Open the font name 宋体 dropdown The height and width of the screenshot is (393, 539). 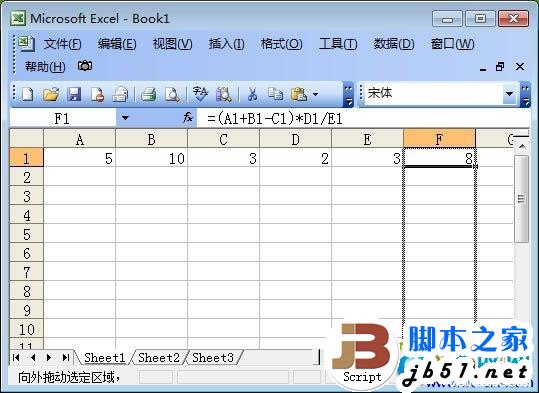(x=509, y=94)
